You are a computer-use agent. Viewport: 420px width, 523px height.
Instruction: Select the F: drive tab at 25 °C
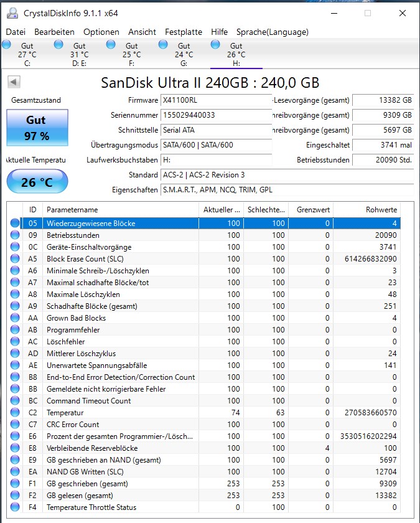132,54
